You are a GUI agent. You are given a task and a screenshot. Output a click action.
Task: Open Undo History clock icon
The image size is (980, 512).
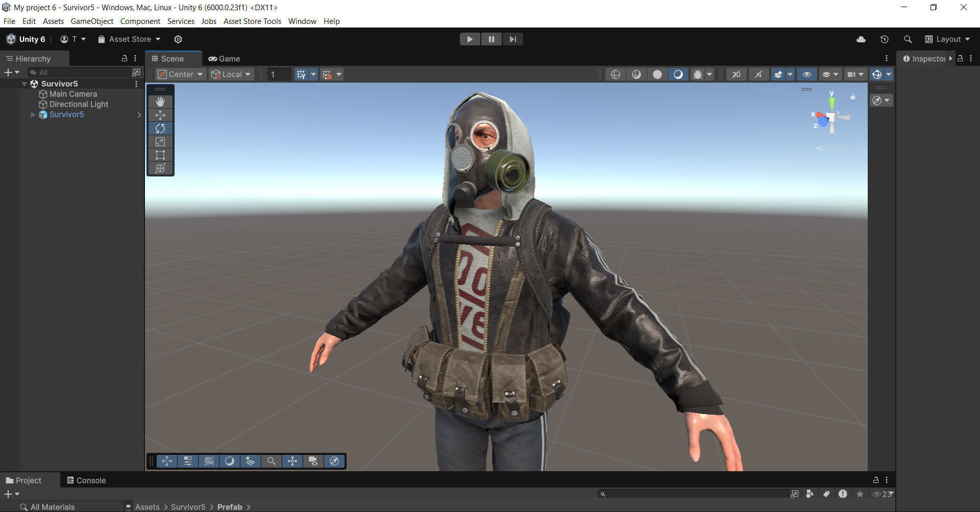tap(885, 39)
